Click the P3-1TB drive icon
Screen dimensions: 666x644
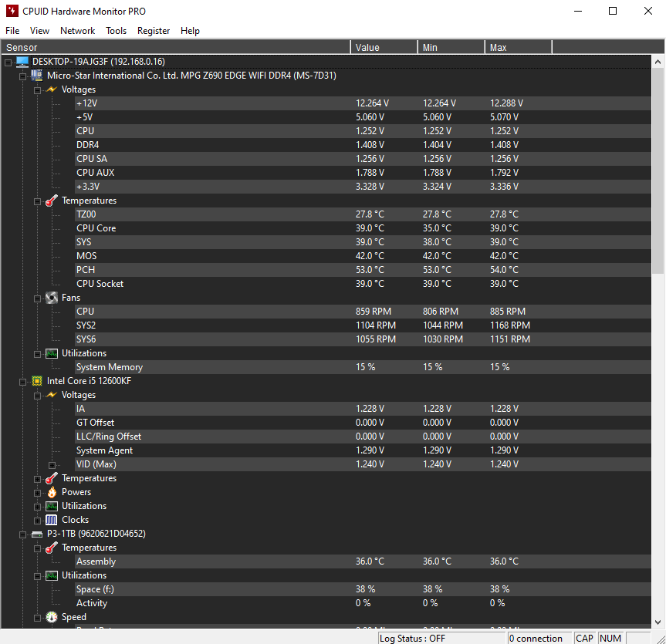tap(37, 534)
